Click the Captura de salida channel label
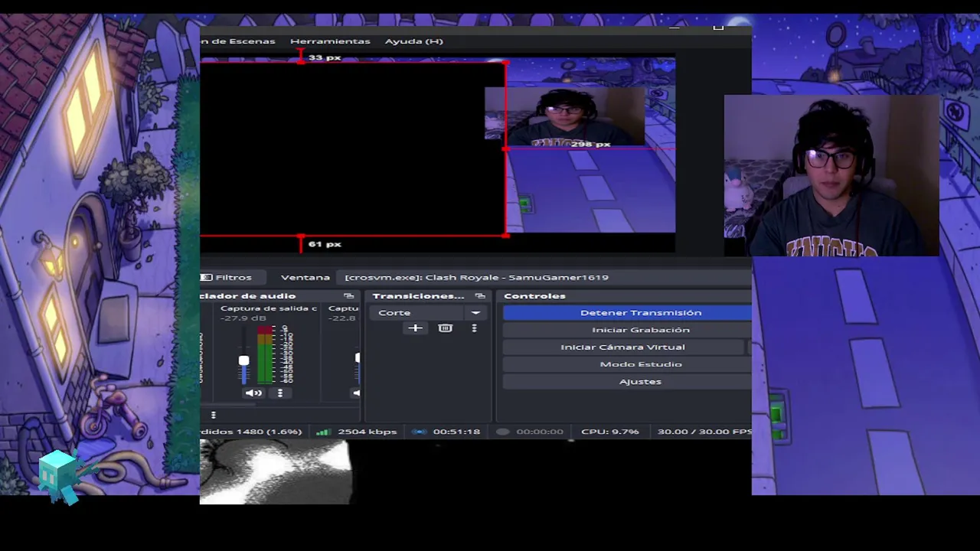980x551 pixels. [268, 308]
